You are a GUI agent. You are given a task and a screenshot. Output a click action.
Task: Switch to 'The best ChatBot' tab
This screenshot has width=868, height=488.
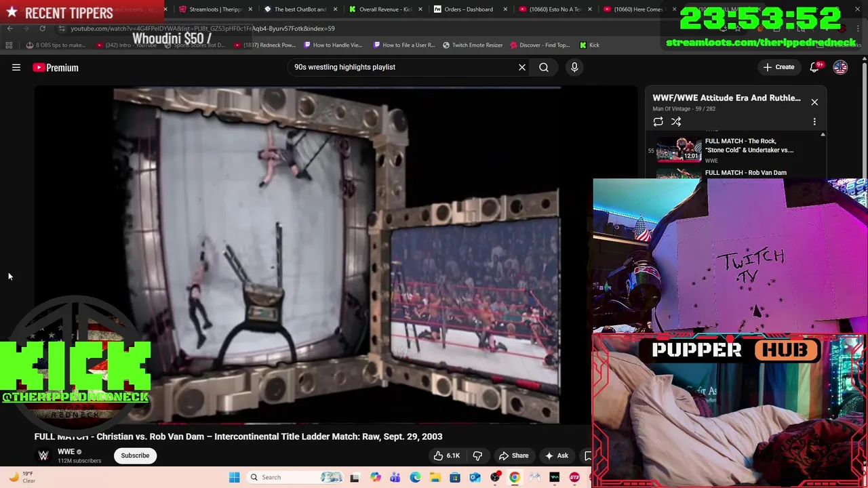(299, 9)
